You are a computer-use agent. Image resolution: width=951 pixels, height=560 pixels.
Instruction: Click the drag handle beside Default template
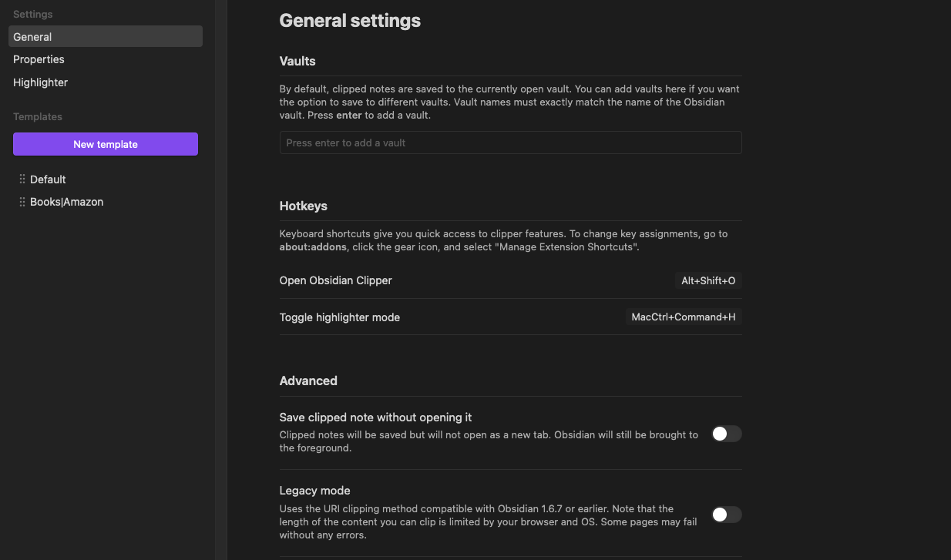tap(22, 179)
